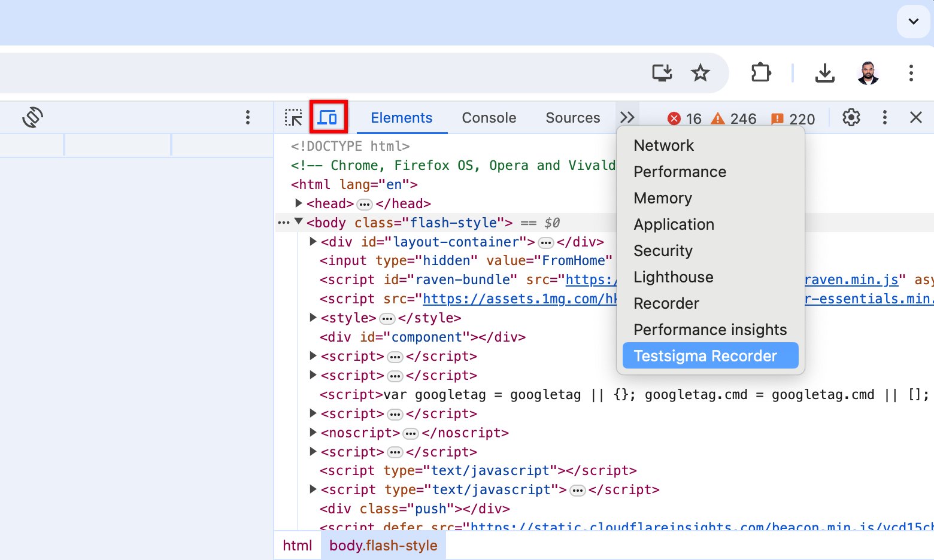Select Network from the overflow menu

711,145
